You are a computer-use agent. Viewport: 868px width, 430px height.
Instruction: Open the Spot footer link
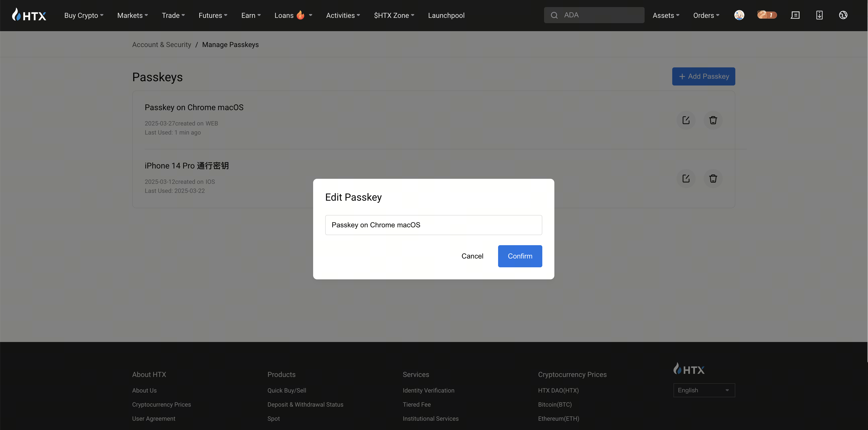[x=273, y=418]
